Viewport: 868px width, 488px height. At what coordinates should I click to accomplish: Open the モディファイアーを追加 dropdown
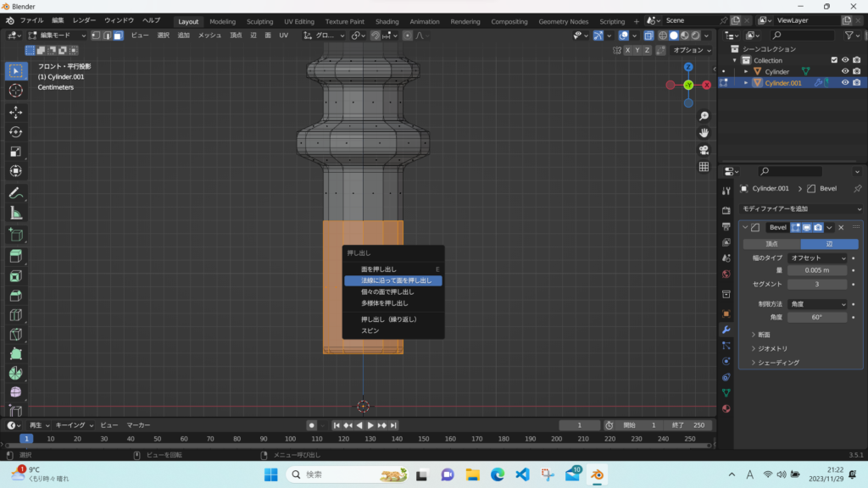pyautogui.click(x=800, y=208)
